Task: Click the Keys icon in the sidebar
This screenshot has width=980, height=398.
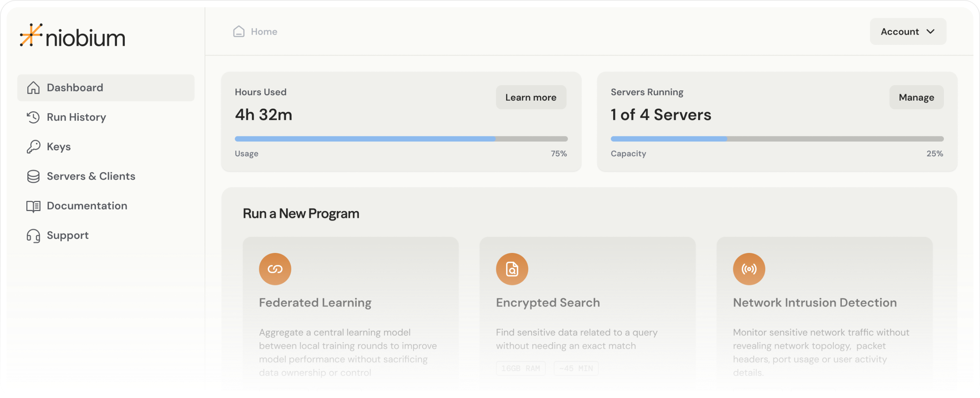Action: point(33,147)
